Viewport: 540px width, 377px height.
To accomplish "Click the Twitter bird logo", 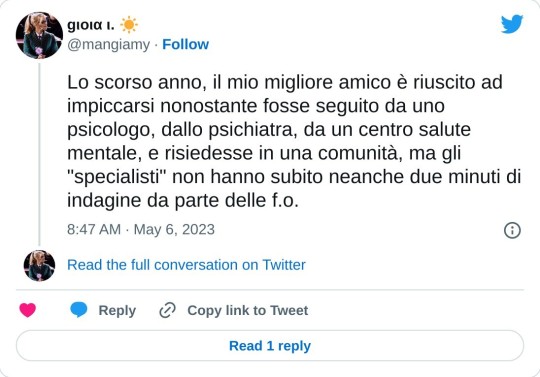I will click(x=512, y=24).
